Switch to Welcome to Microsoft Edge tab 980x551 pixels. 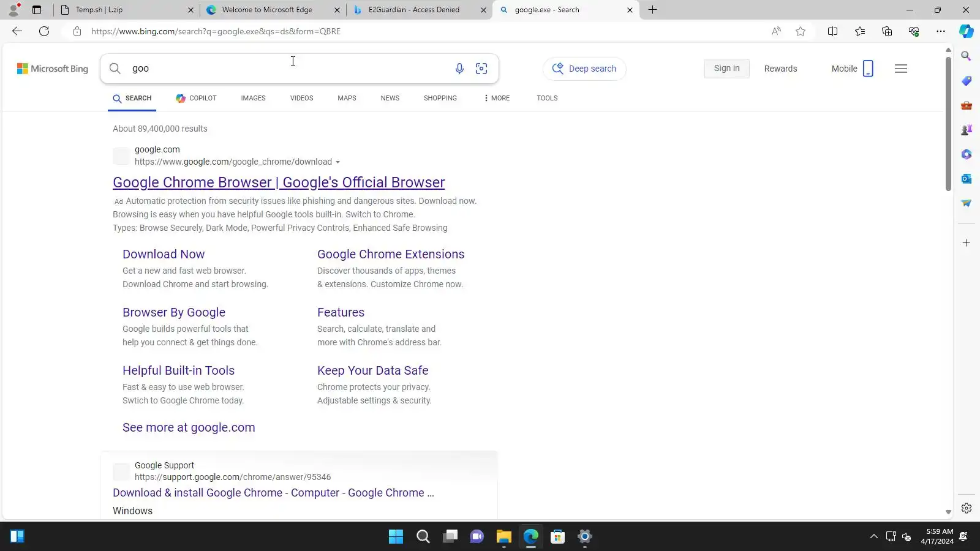(273, 10)
